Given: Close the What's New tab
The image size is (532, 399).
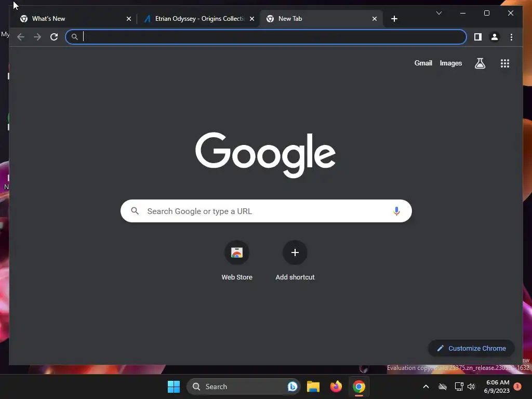Looking at the screenshot, I should [x=129, y=19].
